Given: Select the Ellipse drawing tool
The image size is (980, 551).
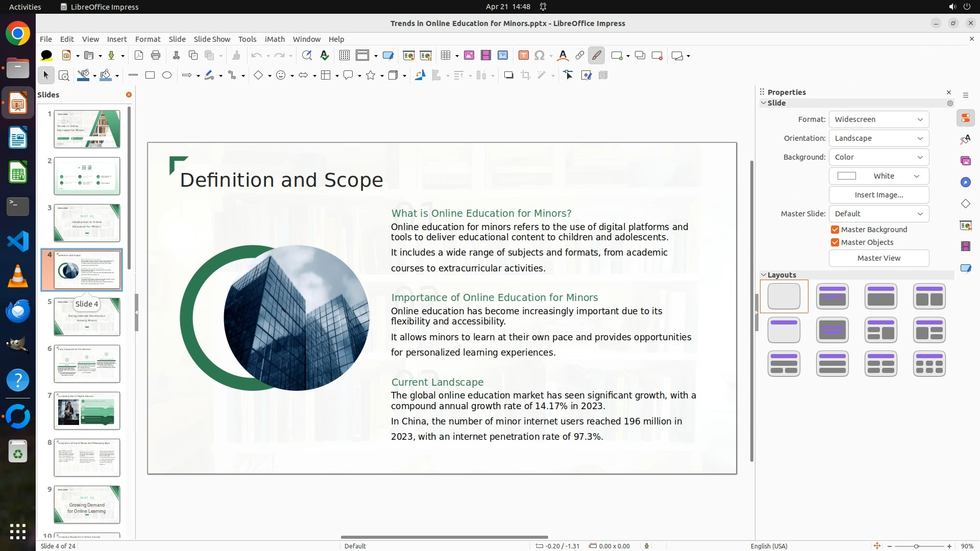Looking at the screenshot, I should pyautogui.click(x=167, y=76).
